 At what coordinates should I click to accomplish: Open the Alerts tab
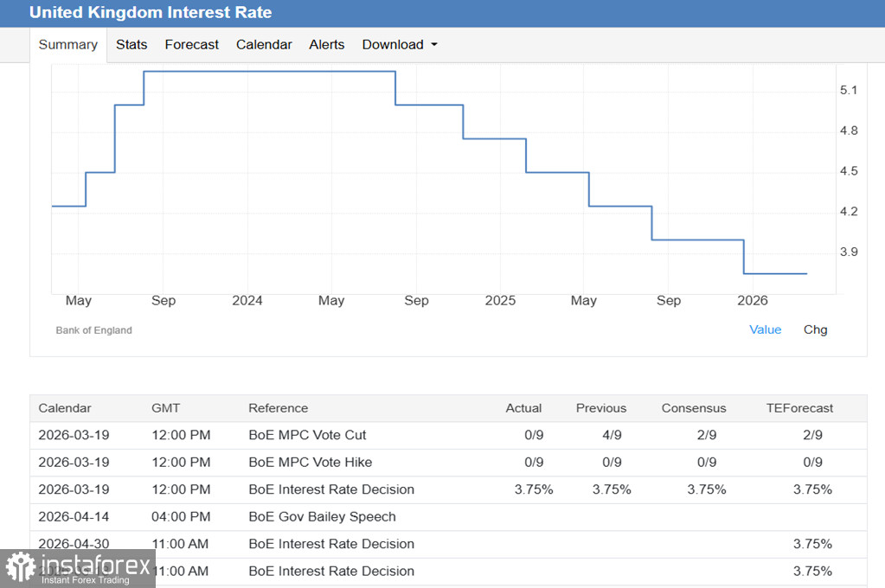326,45
